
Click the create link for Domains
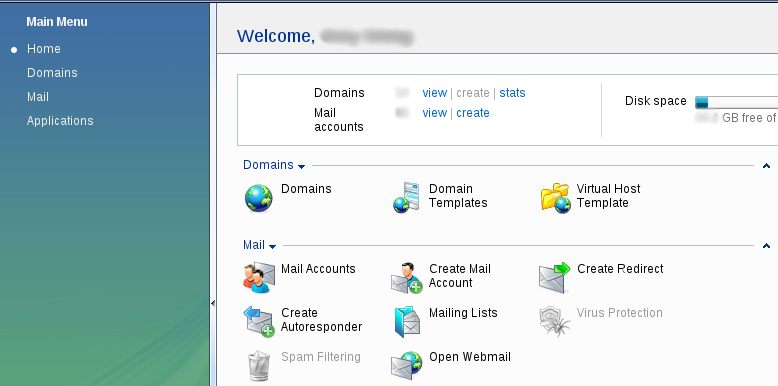tap(473, 93)
